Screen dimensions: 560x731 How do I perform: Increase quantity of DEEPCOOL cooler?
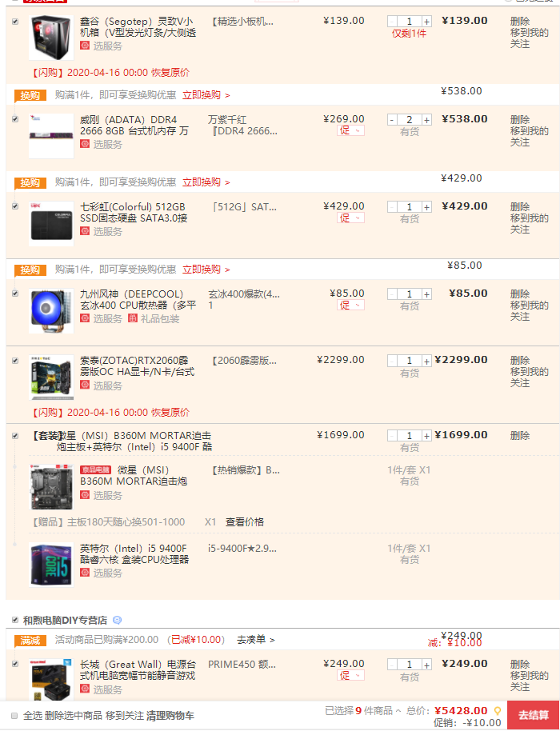(426, 294)
